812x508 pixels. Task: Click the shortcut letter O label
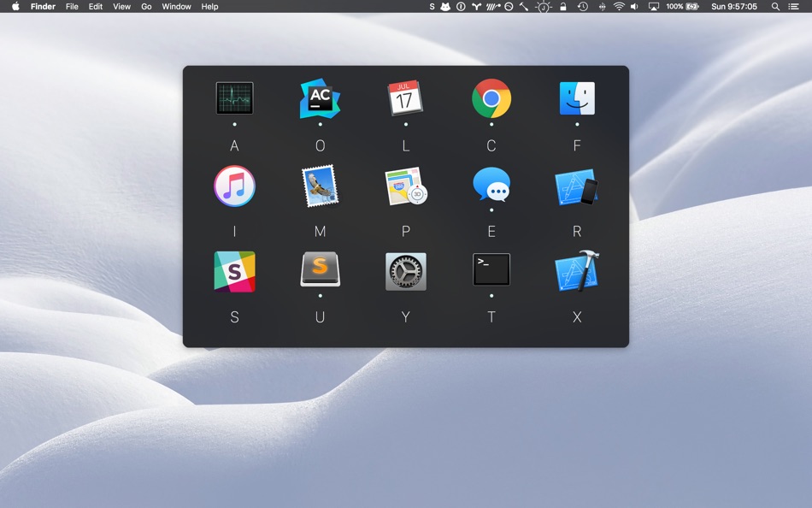[x=320, y=145]
